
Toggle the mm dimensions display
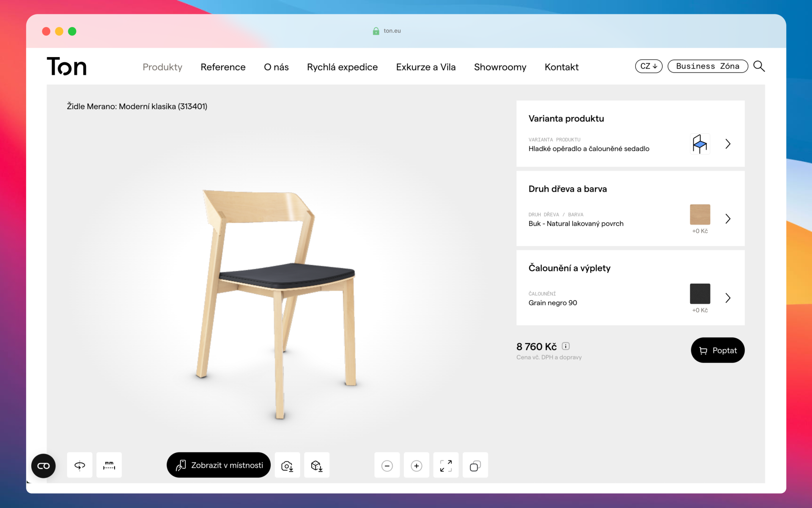point(109,465)
